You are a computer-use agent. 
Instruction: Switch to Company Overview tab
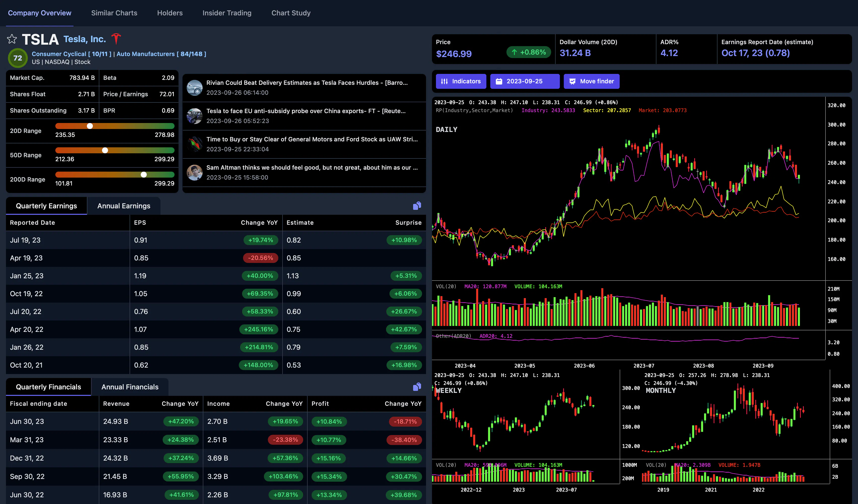(x=39, y=13)
